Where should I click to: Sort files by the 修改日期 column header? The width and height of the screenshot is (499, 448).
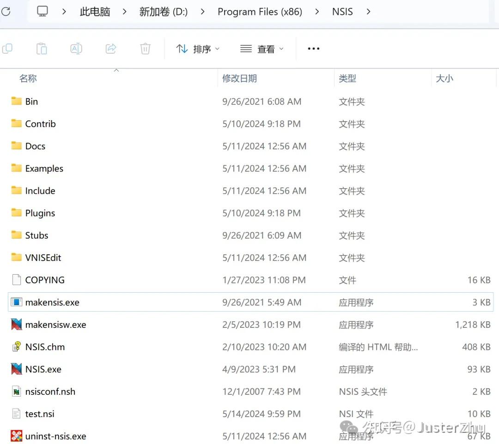pyautogui.click(x=239, y=78)
